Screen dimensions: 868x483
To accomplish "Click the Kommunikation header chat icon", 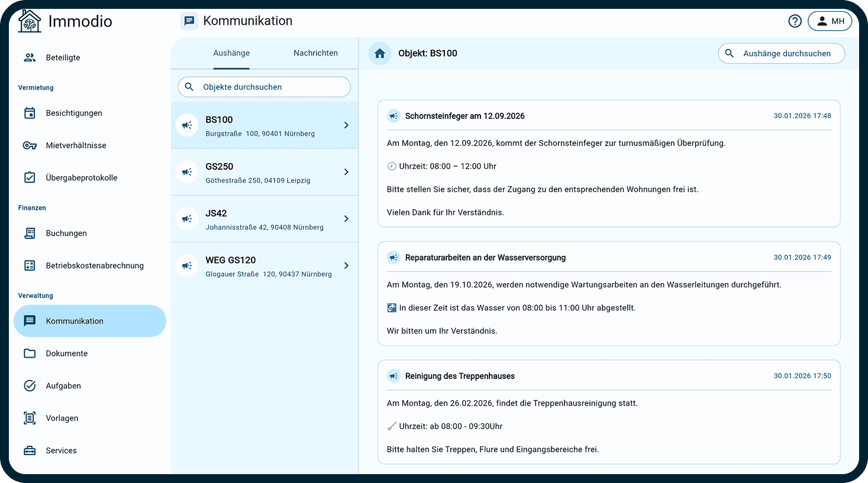I will click(189, 21).
